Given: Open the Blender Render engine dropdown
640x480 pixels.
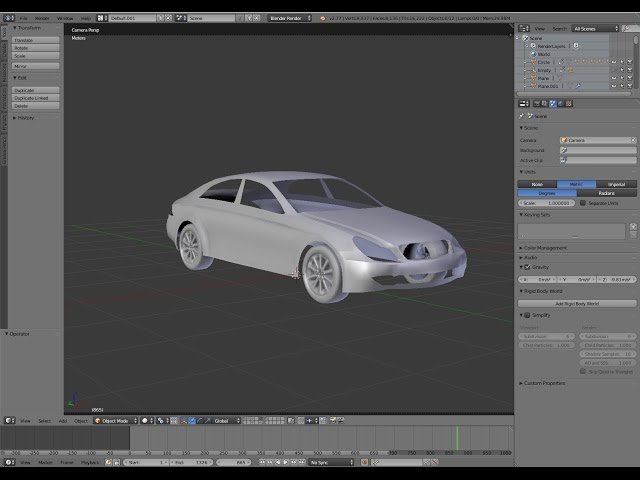Looking at the screenshot, I should tap(290, 18).
